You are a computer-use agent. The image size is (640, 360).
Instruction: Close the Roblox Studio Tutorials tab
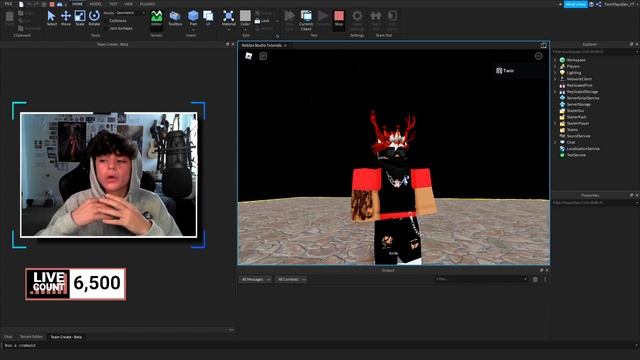pyautogui.click(x=285, y=45)
